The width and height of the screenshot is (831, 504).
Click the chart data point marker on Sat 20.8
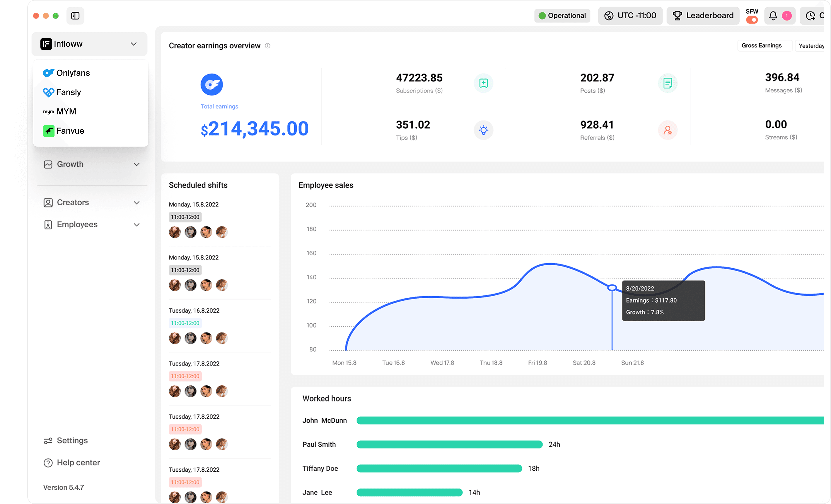(612, 288)
